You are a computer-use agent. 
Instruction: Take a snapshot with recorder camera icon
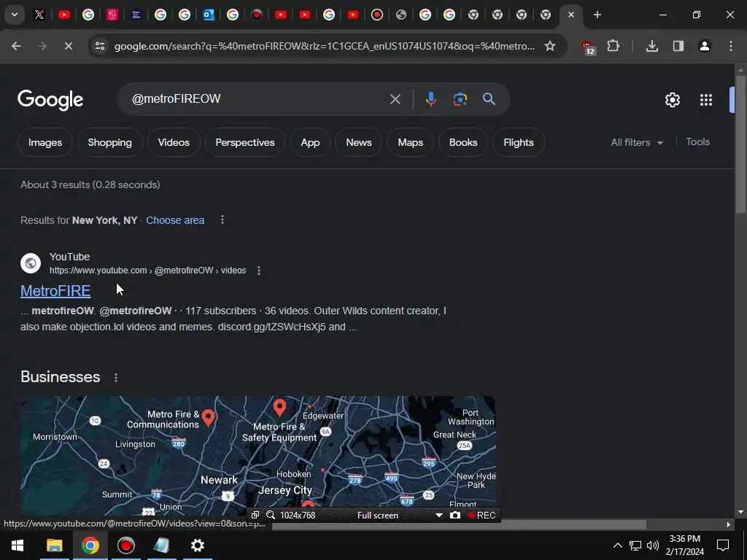[455, 516]
